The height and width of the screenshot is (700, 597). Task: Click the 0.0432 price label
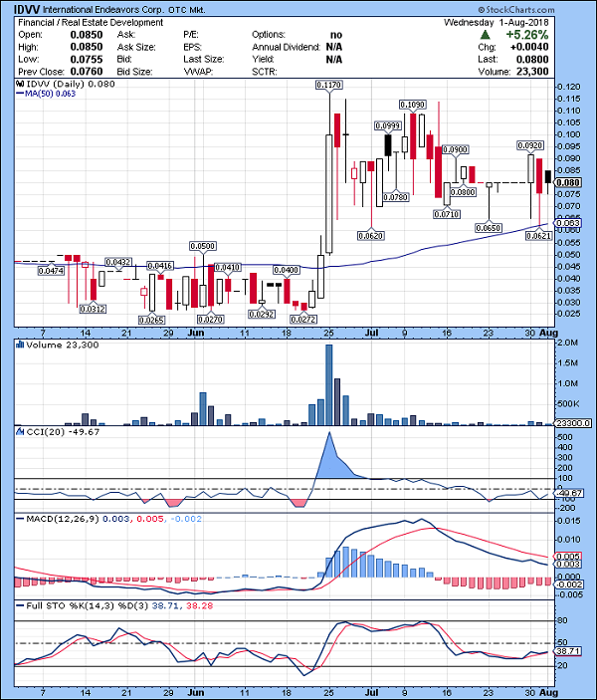[x=118, y=262]
